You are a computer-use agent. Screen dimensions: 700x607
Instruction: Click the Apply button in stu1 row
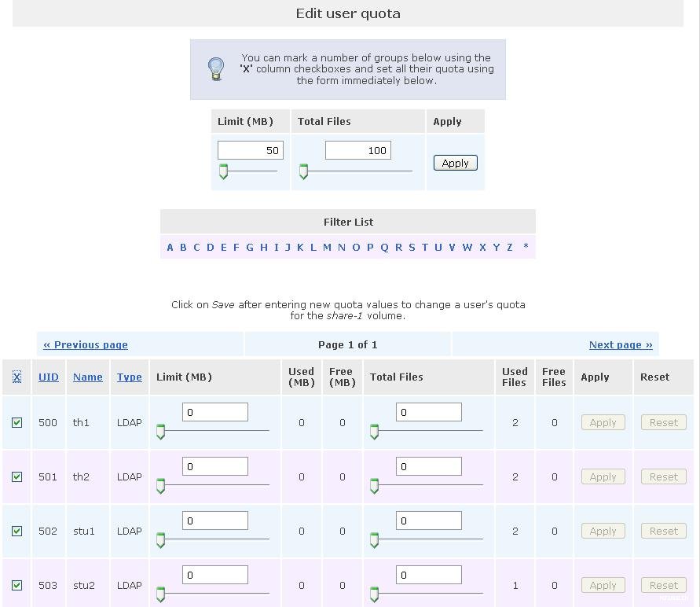click(x=603, y=531)
